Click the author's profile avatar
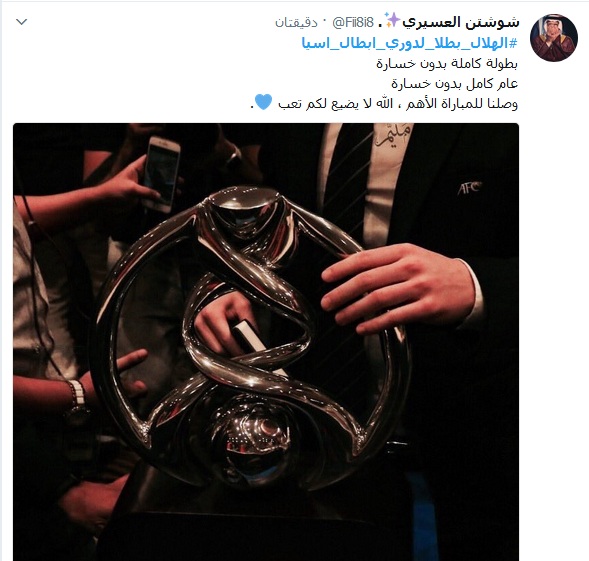Image resolution: width=589 pixels, height=561 pixels. (553, 38)
